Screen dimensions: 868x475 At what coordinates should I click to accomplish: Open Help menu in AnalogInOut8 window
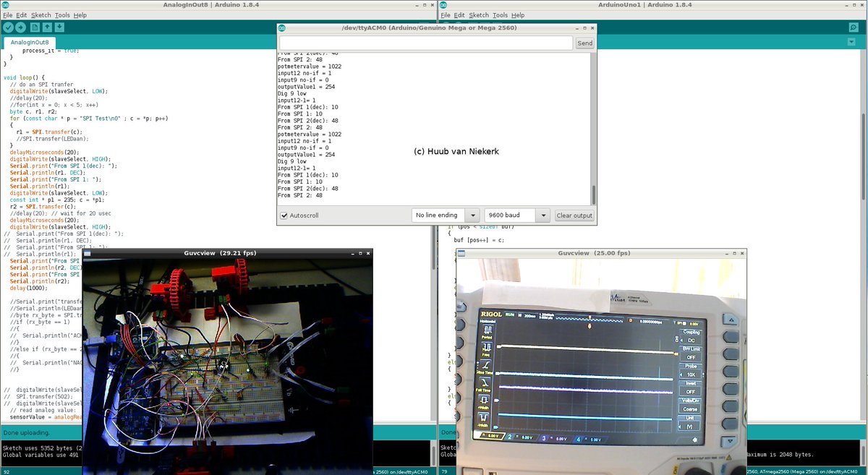click(x=80, y=14)
